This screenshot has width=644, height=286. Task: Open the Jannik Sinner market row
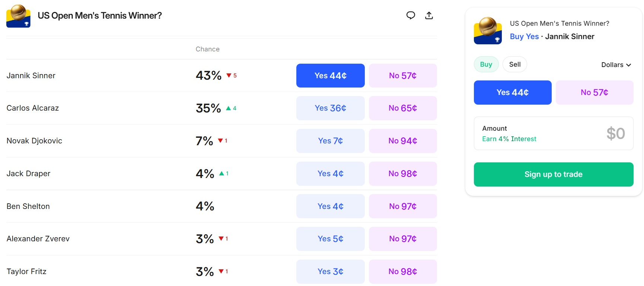pos(31,76)
